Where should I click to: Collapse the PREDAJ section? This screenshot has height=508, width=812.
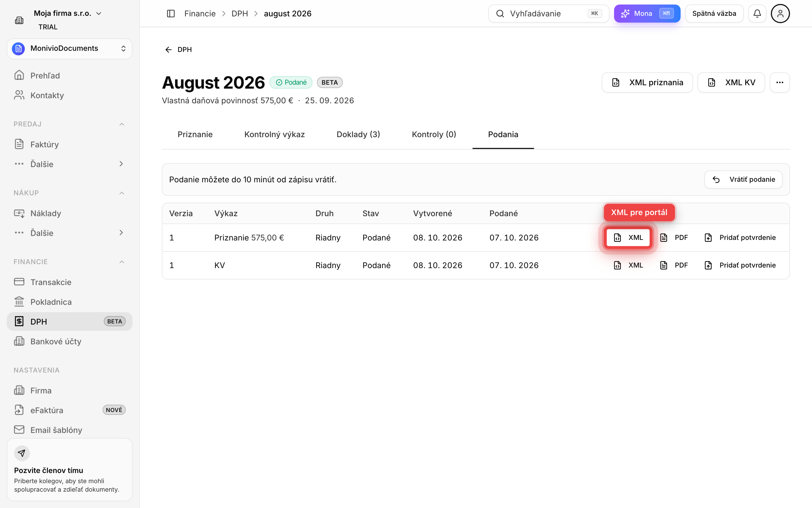pyautogui.click(x=122, y=124)
